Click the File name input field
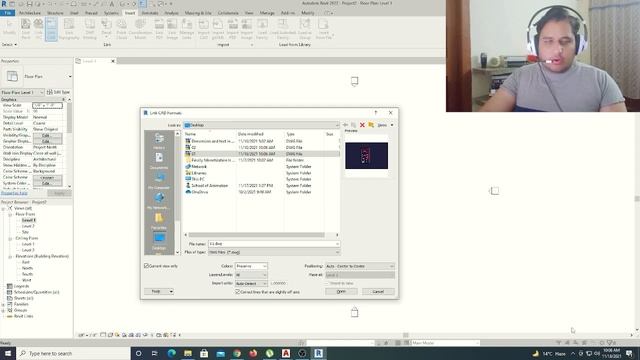The width and height of the screenshot is (640, 360). 274,244
